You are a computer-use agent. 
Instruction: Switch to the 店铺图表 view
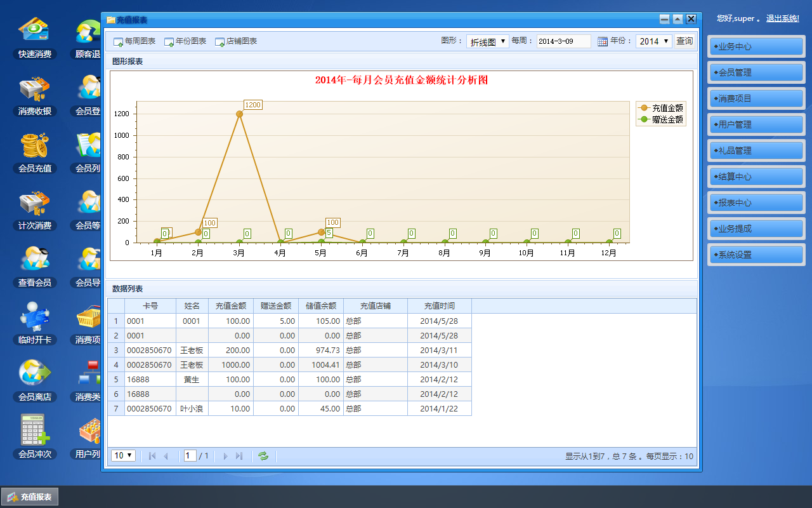pyautogui.click(x=236, y=41)
